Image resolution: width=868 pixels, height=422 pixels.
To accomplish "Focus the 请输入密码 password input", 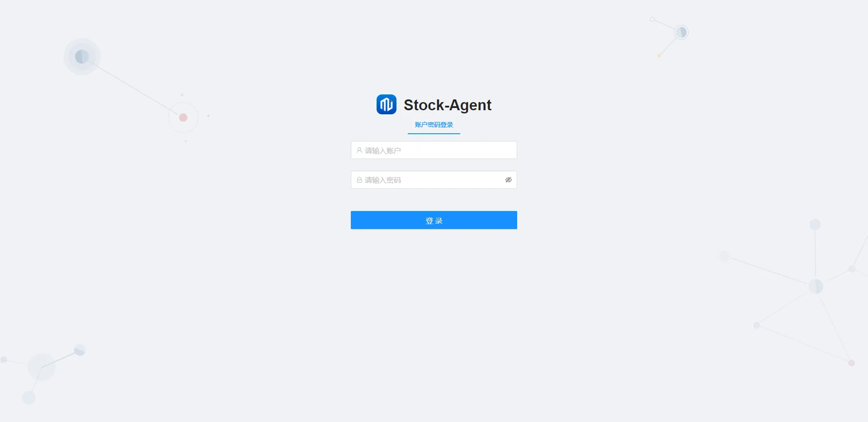I will 434,180.
